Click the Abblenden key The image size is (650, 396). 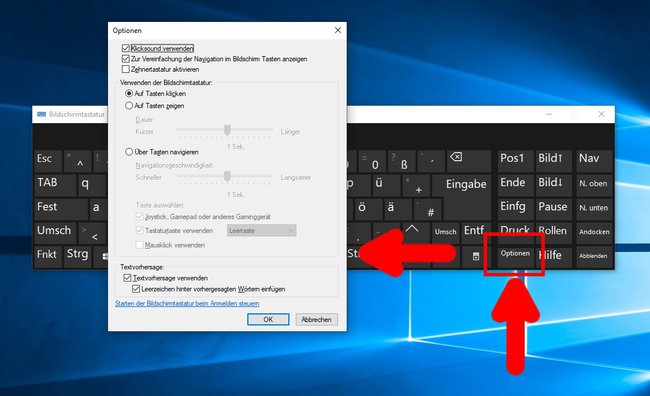[x=594, y=256]
